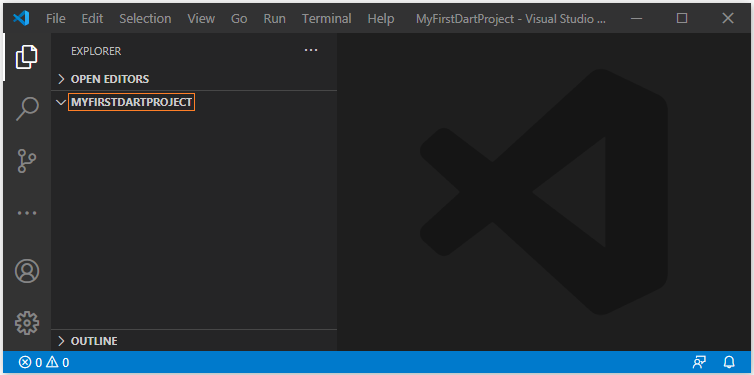Click the Visual Studio Code logo in title bar
Image resolution: width=754 pixels, height=375 pixels.
21,18
